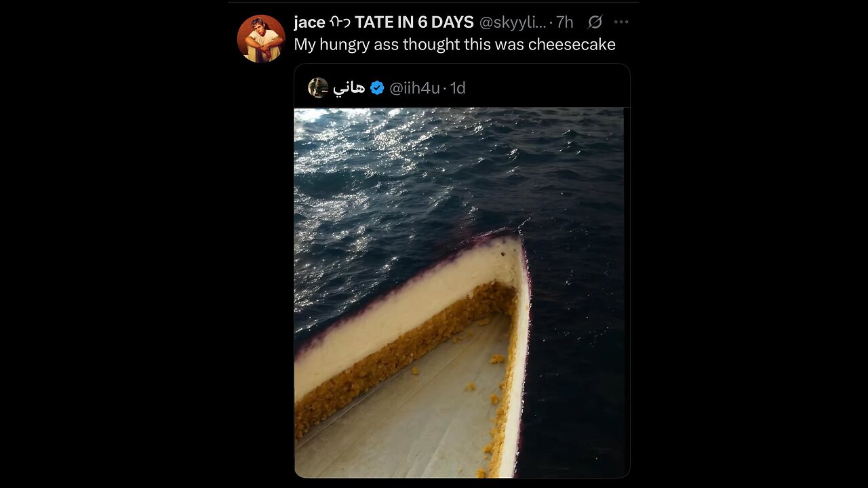Click the symbol between "jace" and "TATE"
The image size is (868, 488).
340,22
